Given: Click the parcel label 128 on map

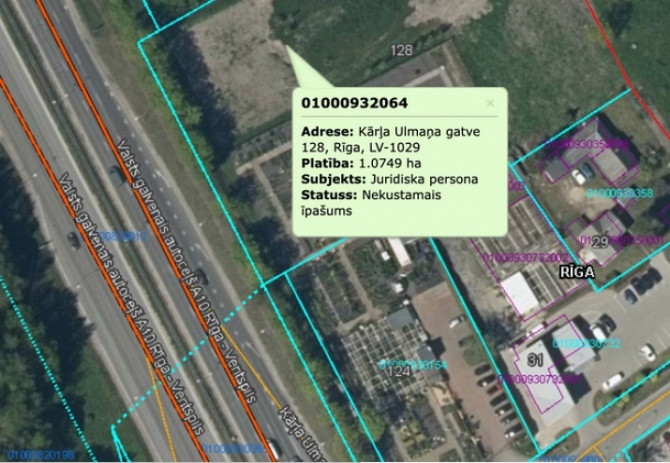Looking at the screenshot, I should [401, 50].
